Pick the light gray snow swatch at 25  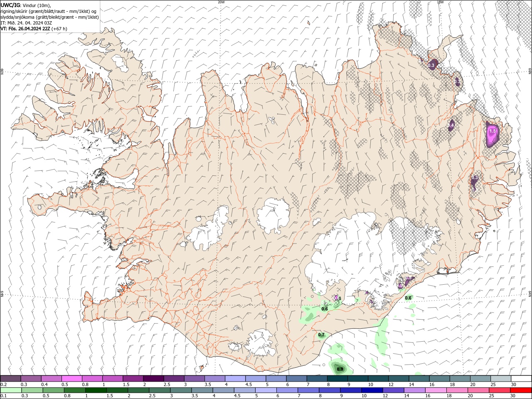(501, 378)
